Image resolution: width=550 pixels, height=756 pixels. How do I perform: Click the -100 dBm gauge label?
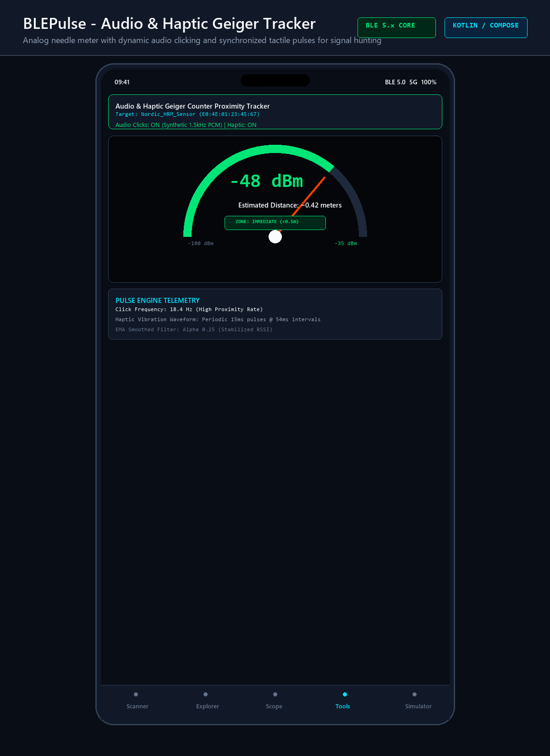click(x=201, y=243)
